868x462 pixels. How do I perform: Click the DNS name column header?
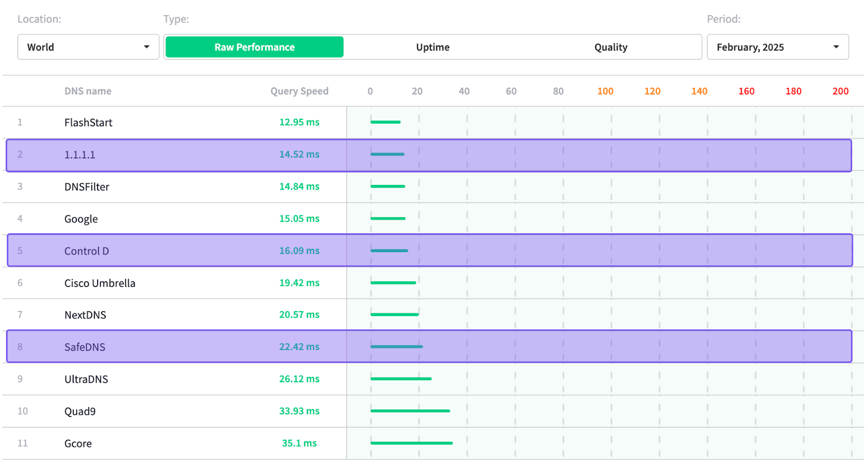(88, 91)
